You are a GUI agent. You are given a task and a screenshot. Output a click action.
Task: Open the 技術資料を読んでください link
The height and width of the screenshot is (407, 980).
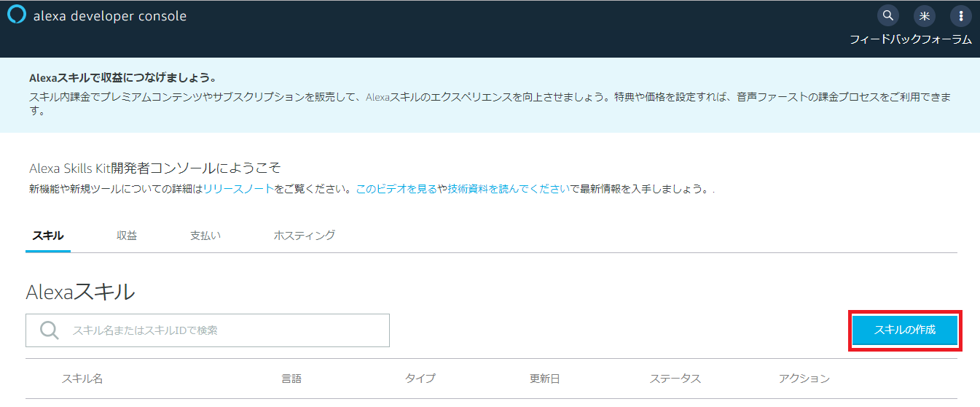pos(509,189)
